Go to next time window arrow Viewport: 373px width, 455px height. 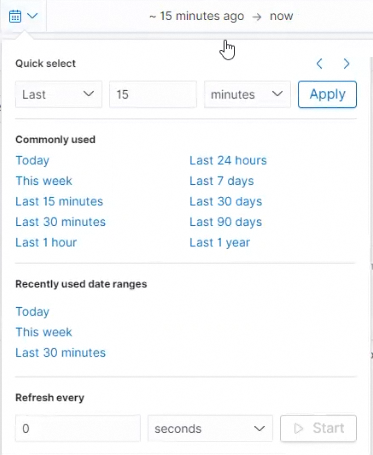tap(347, 64)
